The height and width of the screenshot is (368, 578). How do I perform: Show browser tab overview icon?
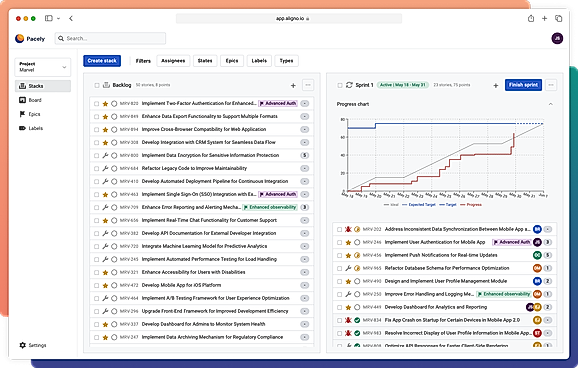(x=558, y=18)
